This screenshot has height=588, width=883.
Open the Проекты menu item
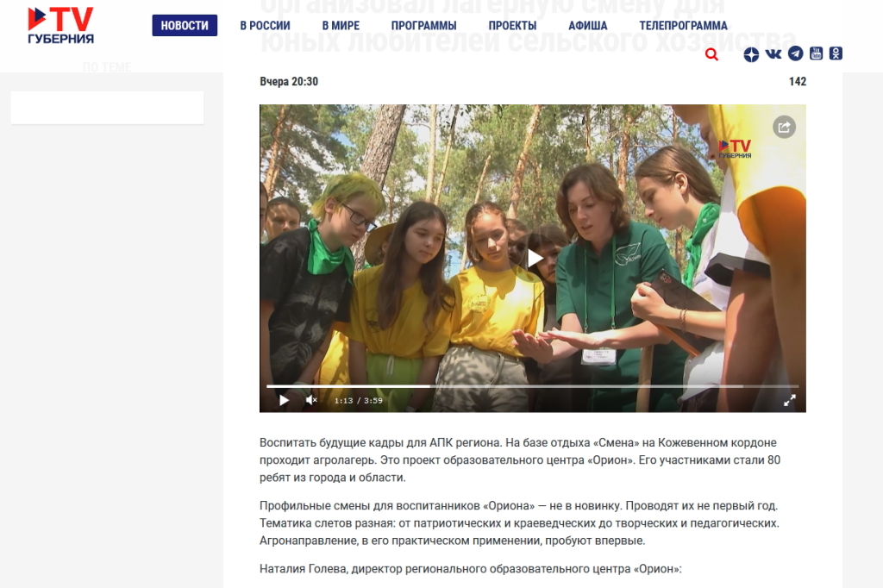pos(512,25)
